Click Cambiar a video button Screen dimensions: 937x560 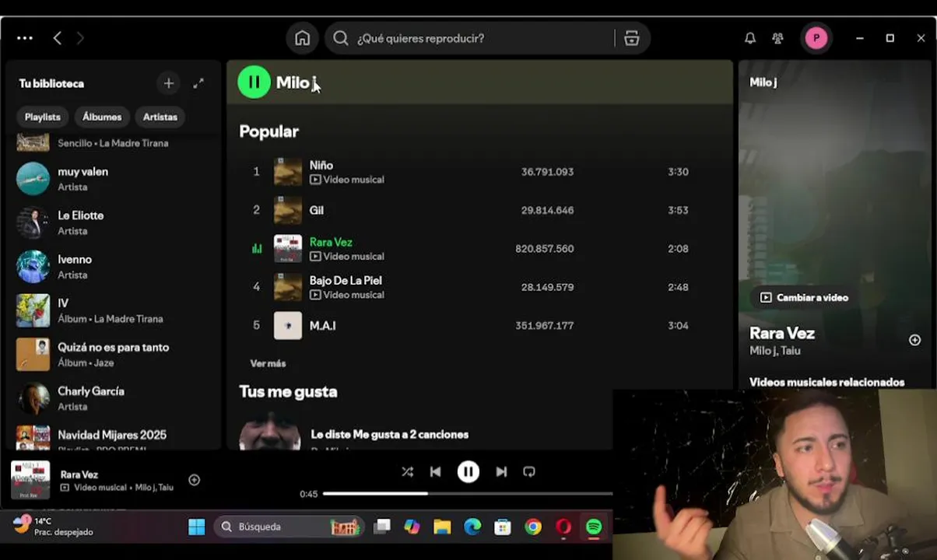coord(804,297)
